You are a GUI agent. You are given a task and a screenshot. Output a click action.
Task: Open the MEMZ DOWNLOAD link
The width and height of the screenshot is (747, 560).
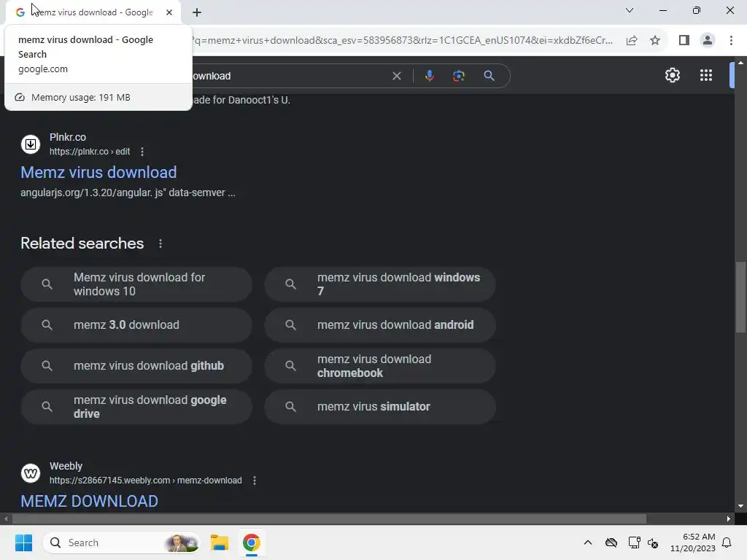(x=89, y=502)
